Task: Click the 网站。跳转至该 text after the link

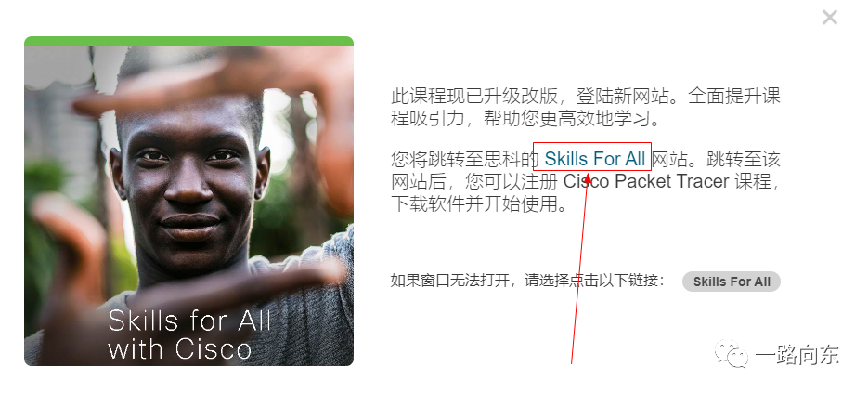Action: click(716, 160)
